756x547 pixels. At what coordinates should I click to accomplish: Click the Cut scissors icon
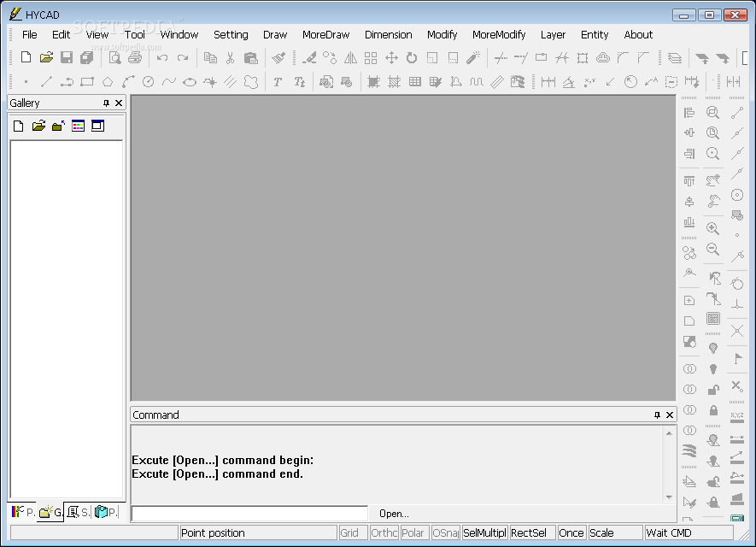coord(230,58)
